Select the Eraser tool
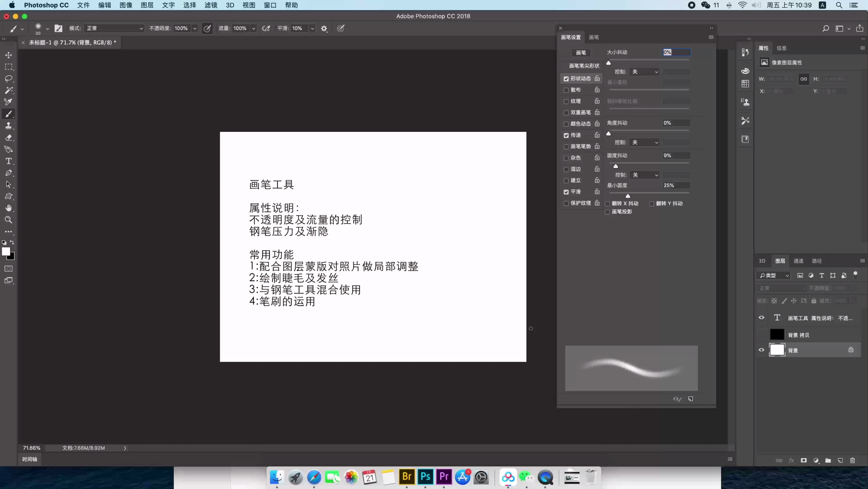 coord(9,138)
